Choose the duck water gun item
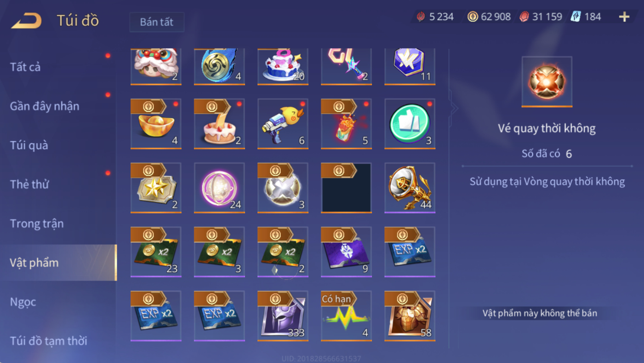The image size is (644, 363). click(x=283, y=124)
